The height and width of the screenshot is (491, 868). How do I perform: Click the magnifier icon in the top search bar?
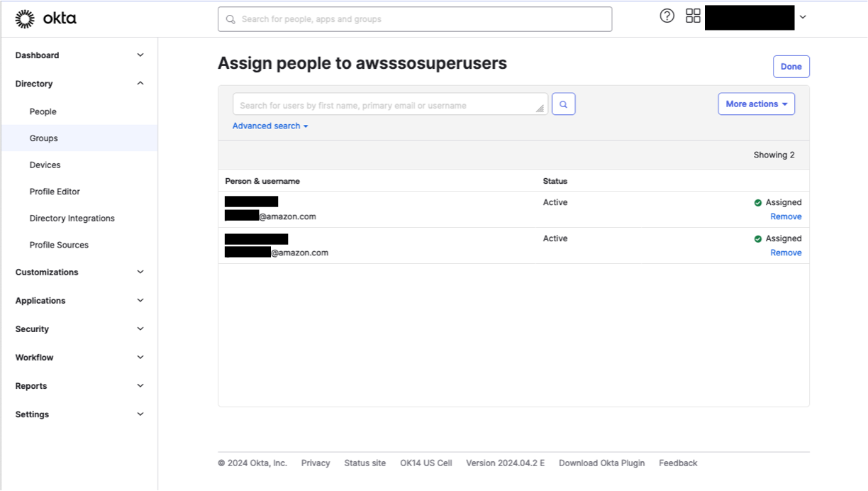coord(230,19)
